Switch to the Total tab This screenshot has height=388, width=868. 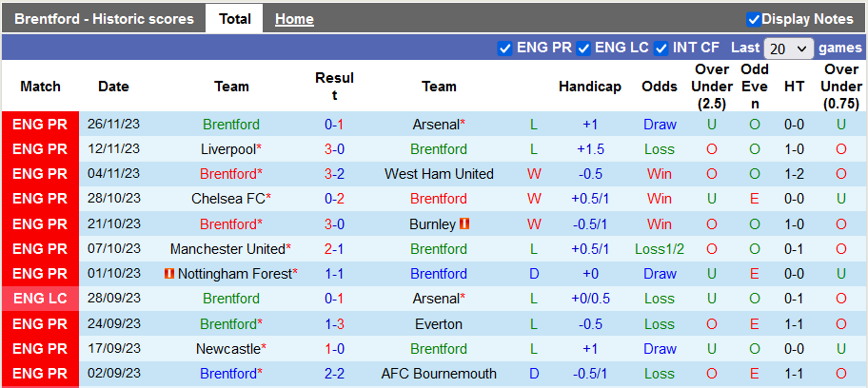pos(234,19)
